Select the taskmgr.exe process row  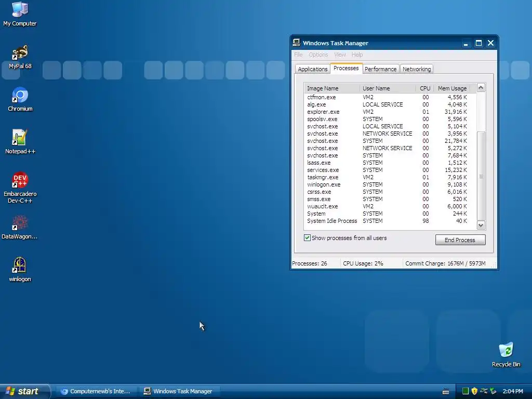(x=390, y=177)
